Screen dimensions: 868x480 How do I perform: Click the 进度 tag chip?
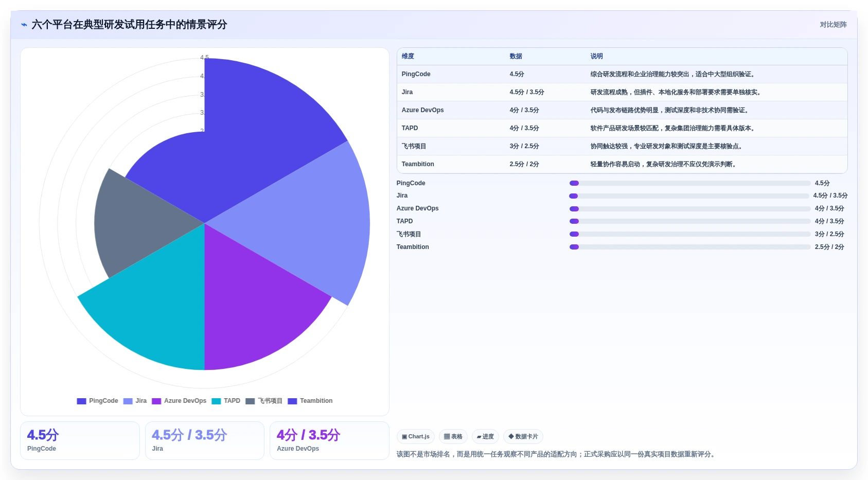coord(485,437)
